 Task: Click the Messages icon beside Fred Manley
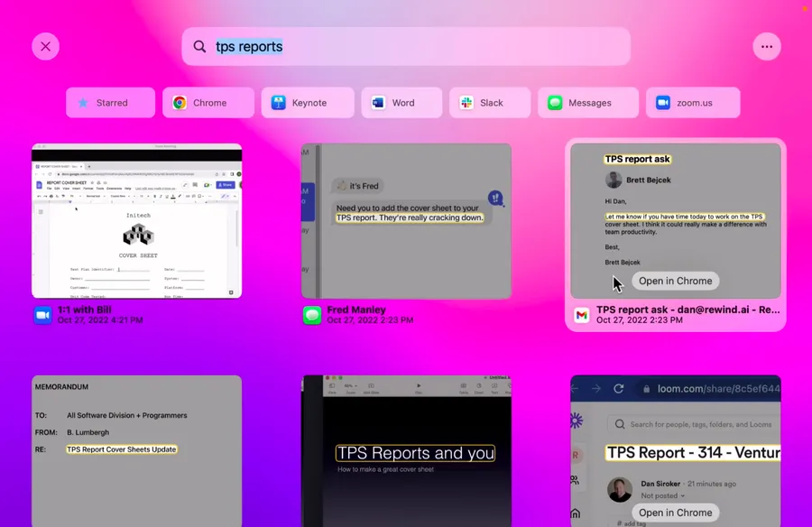click(312, 315)
